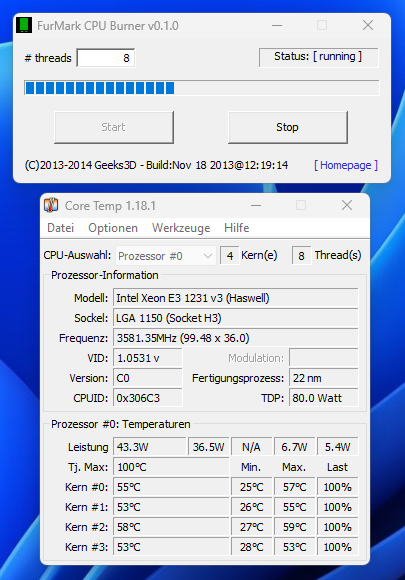Open the Datei menu in Core Temp
The height and width of the screenshot is (580, 405).
pyautogui.click(x=61, y=228)
